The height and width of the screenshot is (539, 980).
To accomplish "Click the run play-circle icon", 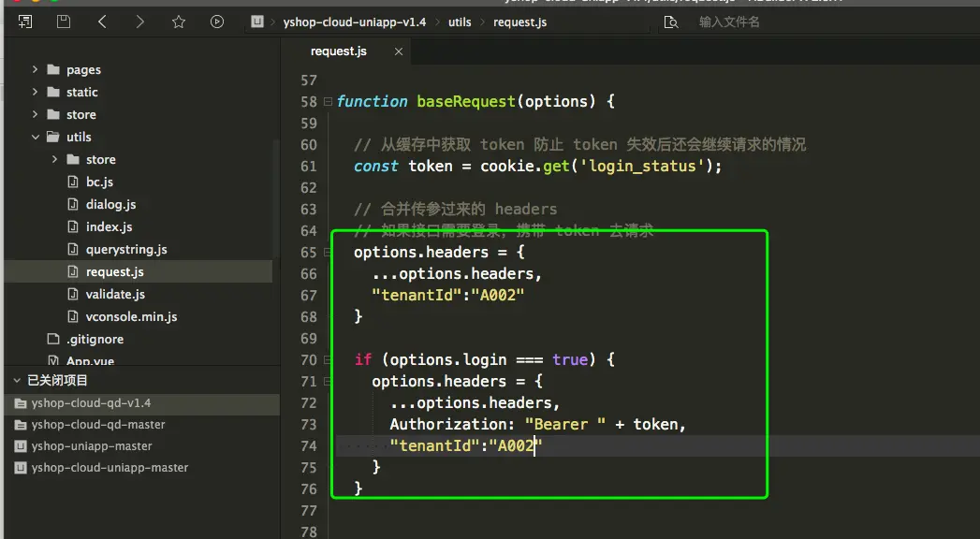I will 217,22.
